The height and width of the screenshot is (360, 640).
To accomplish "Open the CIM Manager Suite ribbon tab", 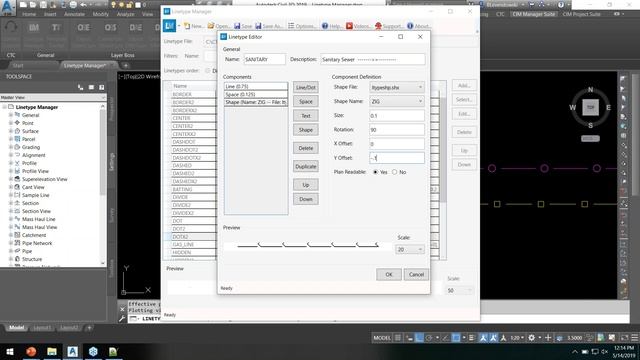I will [533, 14].
